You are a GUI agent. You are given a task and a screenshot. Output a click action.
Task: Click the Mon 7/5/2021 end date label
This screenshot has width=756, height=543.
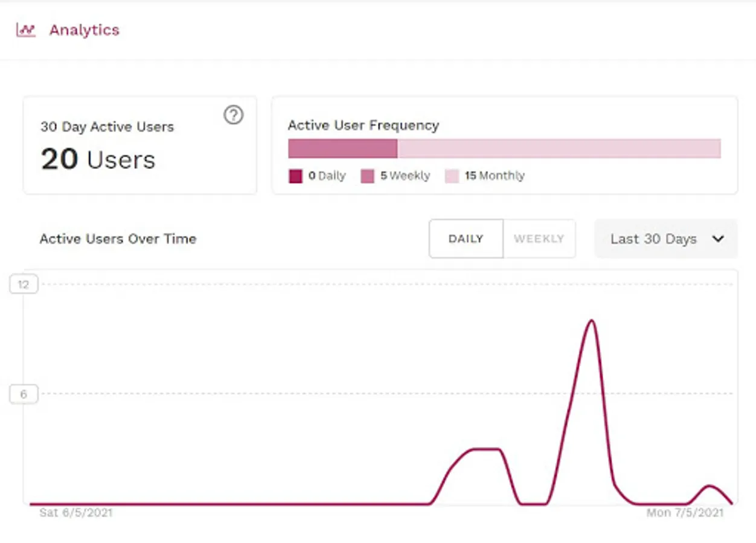685,513
